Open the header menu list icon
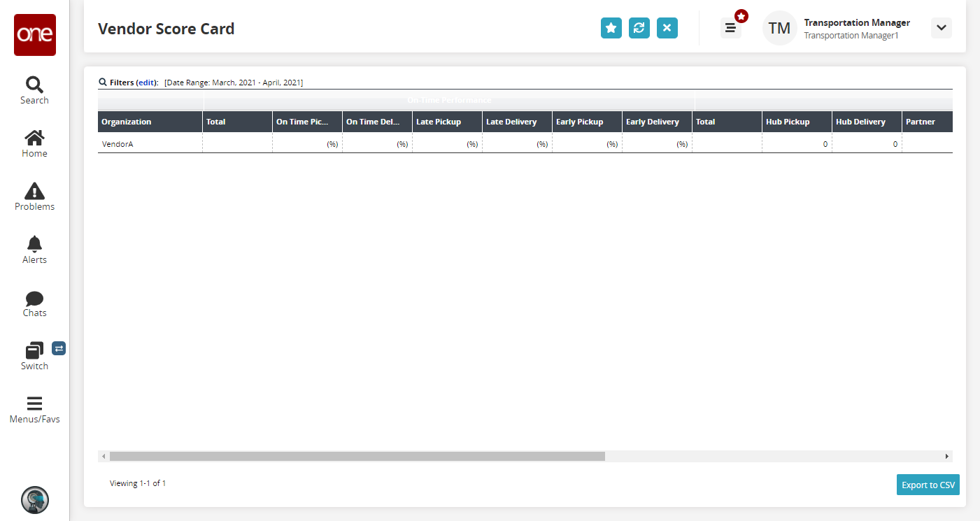Viewport: 980px width, 521px height. [x=730, y=28]
